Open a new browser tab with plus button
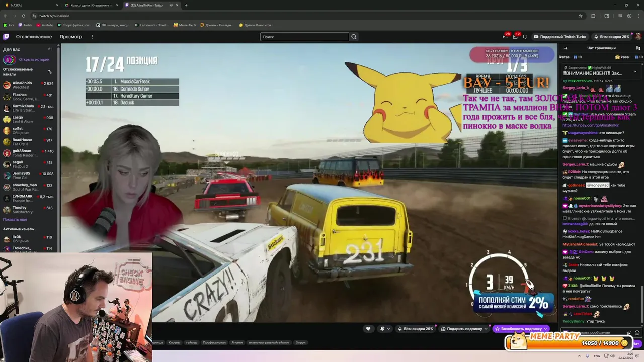644x362 pixels. tap(186, 5)
